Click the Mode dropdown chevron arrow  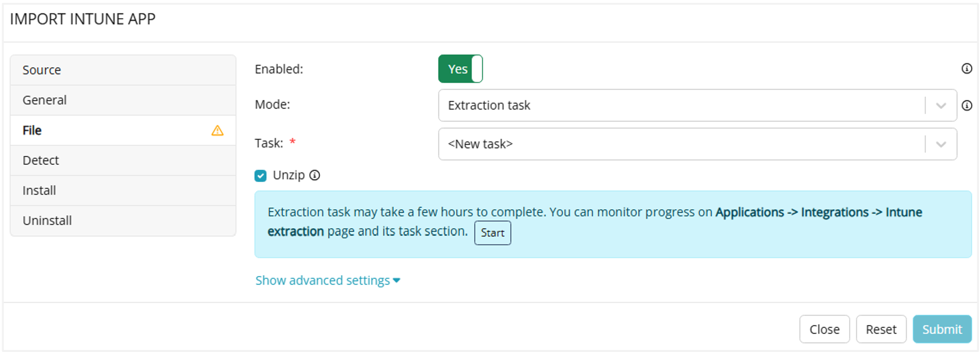941,106
